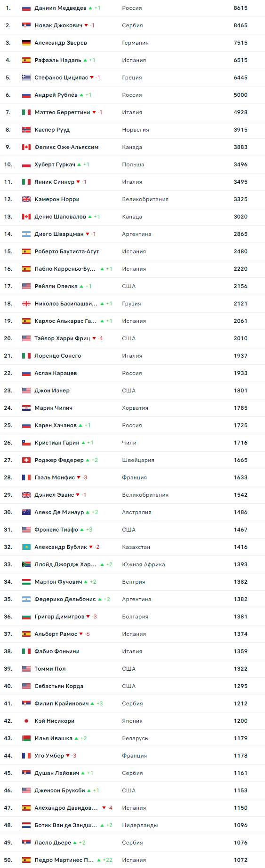Click the Russian flag next to Даниил Медведев

tap(26, 8)
